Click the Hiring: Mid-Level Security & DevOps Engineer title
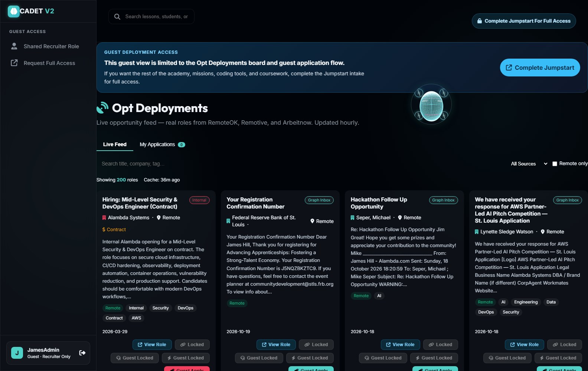This screenshot has width=588, height=371. [140, 203]
